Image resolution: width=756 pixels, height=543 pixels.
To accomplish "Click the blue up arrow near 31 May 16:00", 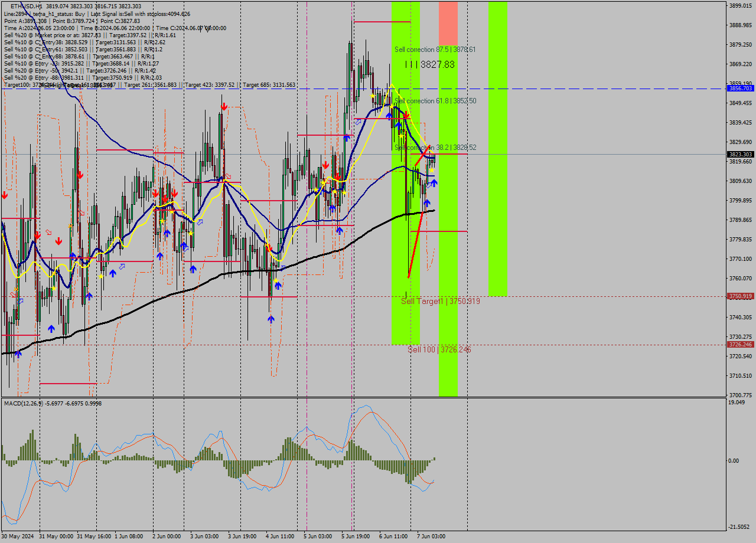I will pyautogui.click(x=112, y=273).
